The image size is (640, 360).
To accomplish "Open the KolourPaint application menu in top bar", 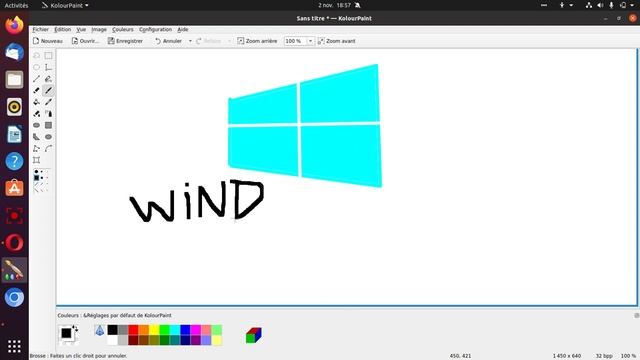I will pos(65,5).
